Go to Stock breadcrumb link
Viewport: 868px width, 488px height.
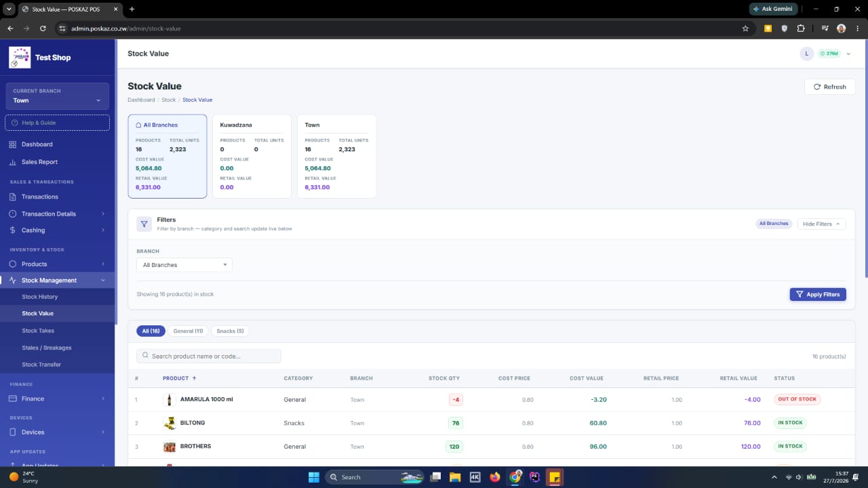pos(168,100)
